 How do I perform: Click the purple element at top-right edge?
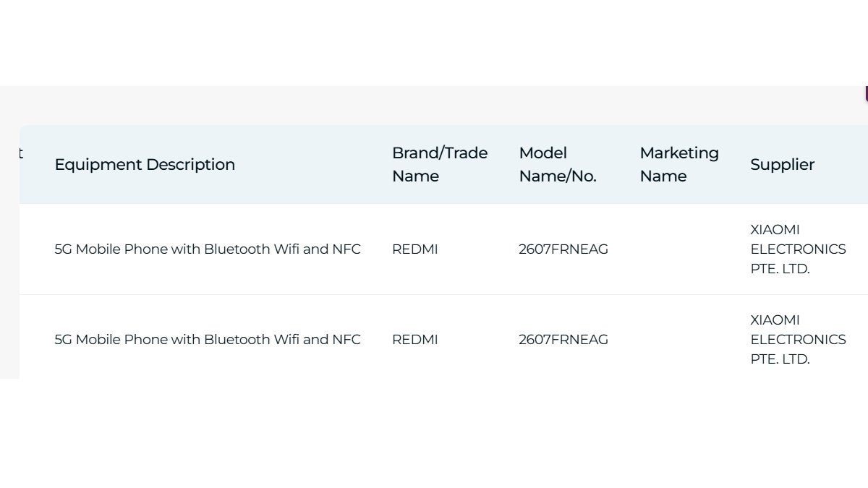pos(866,93)
